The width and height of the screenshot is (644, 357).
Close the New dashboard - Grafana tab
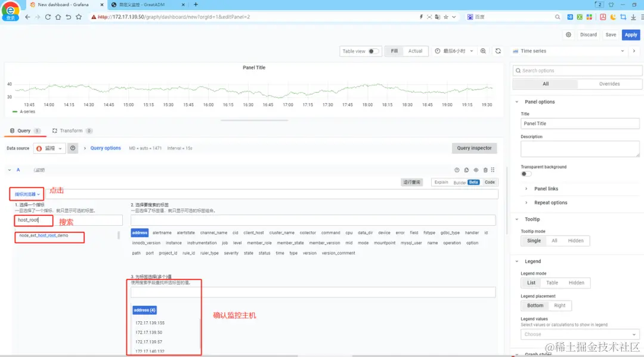point(102,5)
